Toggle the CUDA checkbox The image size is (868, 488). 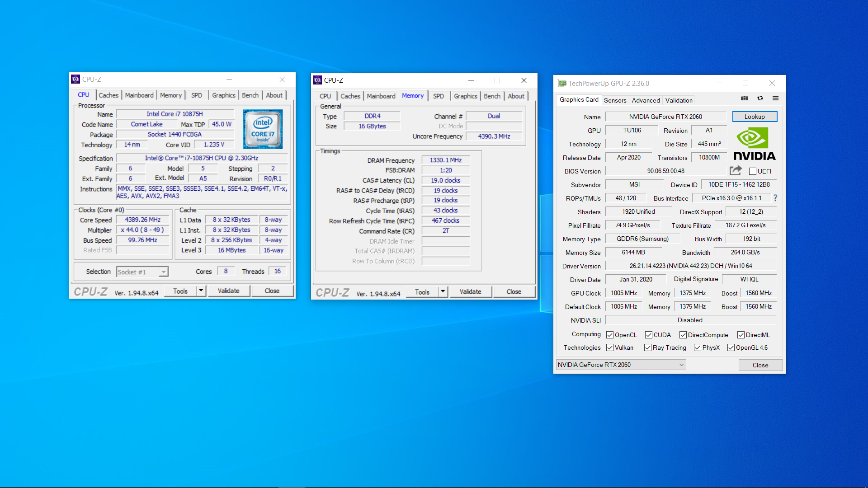[x=649, y=335]
